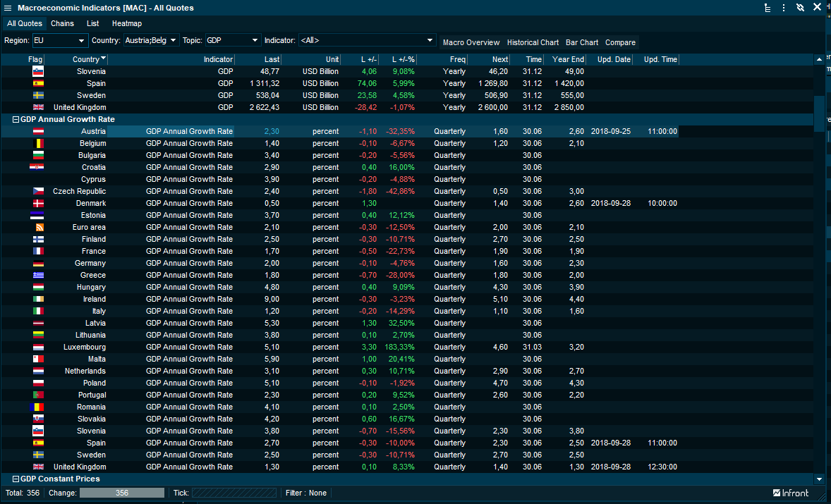Click the Filter : None status text
Screen dimensions: 831x504
click(305, 493)
